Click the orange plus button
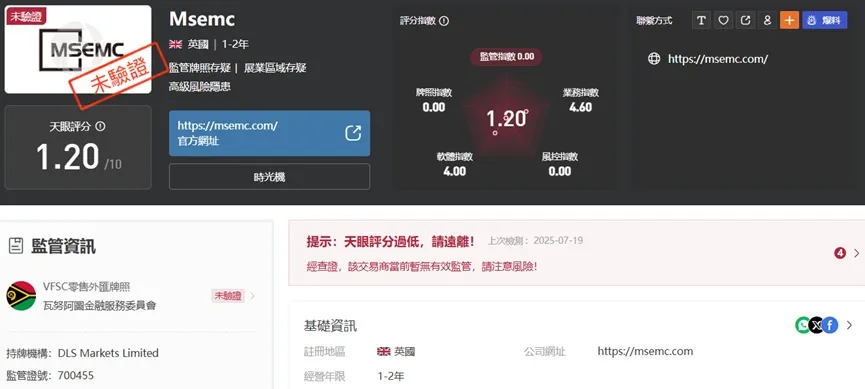 [x=789, y=20]
